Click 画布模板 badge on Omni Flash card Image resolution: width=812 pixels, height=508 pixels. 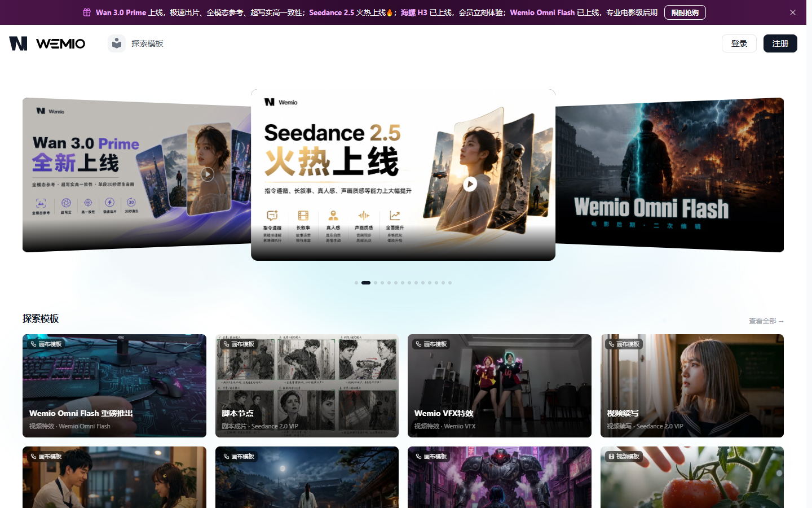[46, 344]
